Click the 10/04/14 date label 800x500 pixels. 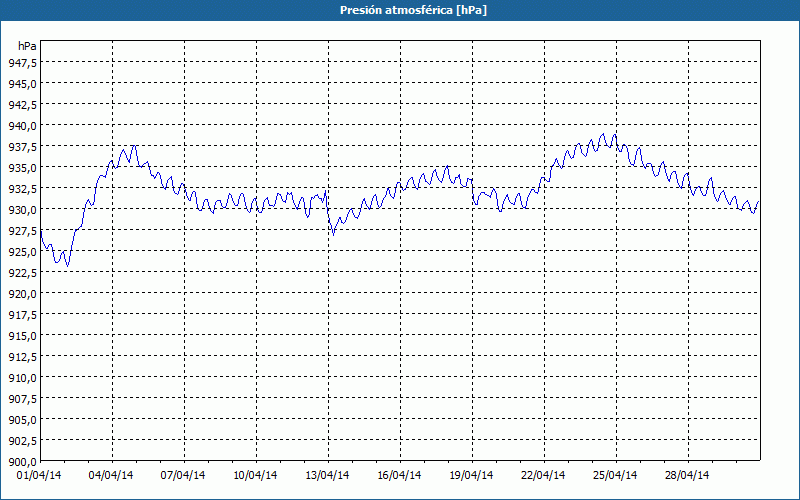tap(255, 476)
